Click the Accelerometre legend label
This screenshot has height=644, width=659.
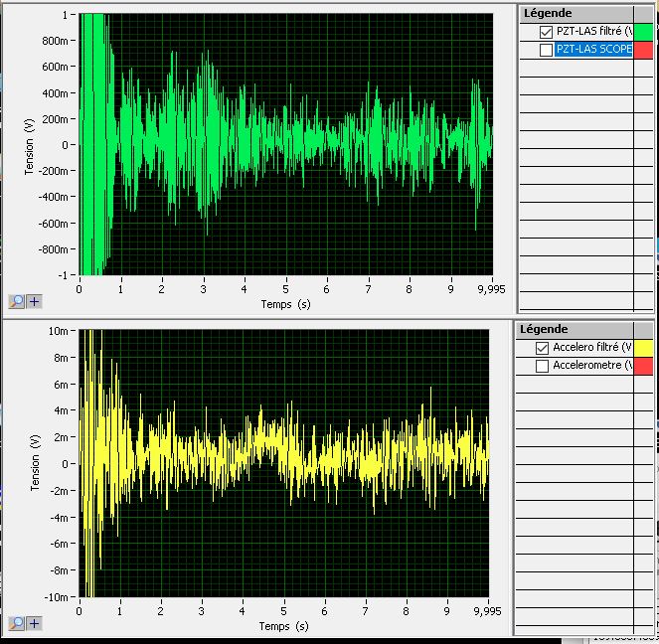pyautogui.click(x=591, y=366)
